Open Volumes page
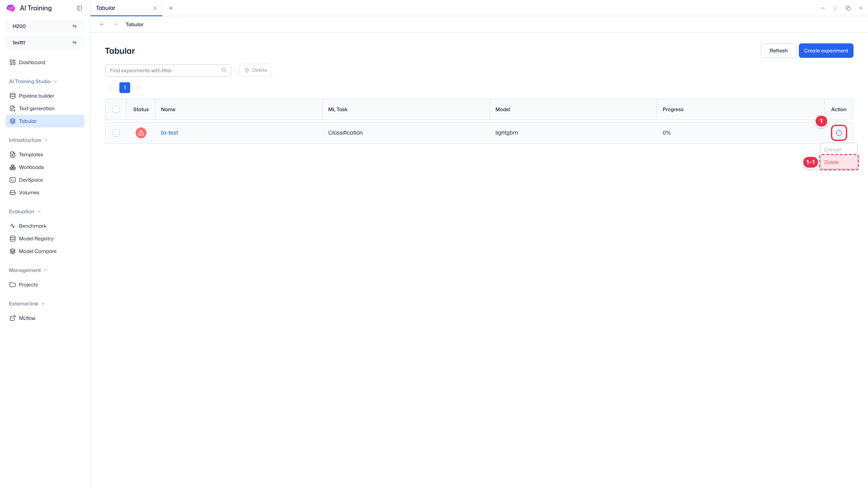The height and width of the screenshot is (488, 868). tap(45, 192)
